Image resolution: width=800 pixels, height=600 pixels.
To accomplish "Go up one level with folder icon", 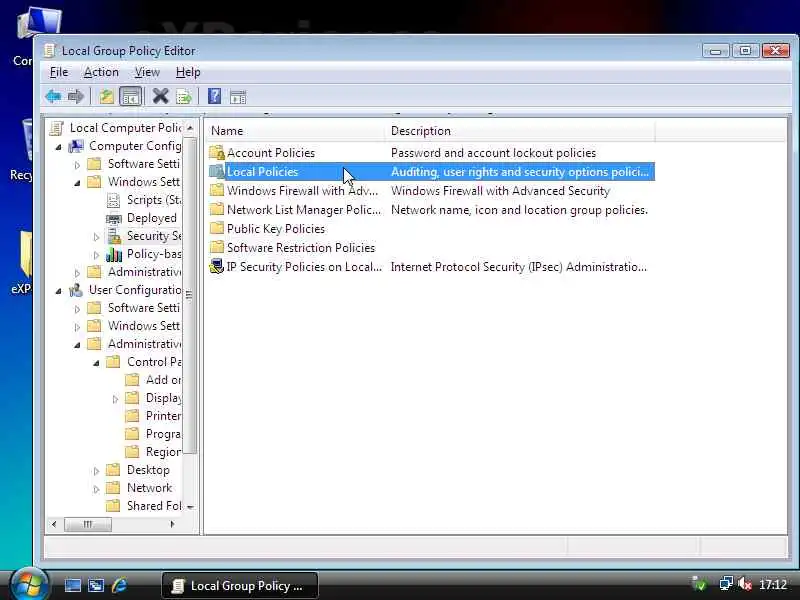I will [106, 96].
